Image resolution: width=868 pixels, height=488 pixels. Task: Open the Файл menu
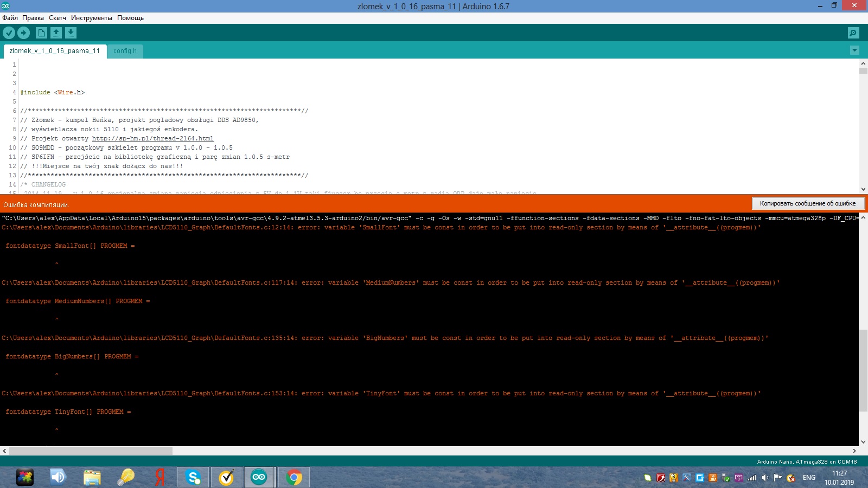tap(10, 18)
